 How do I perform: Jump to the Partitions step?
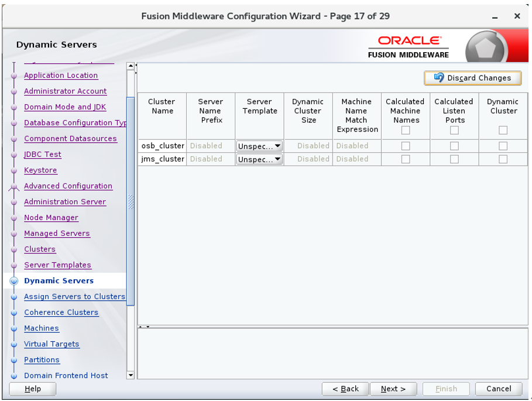[42, 360]
